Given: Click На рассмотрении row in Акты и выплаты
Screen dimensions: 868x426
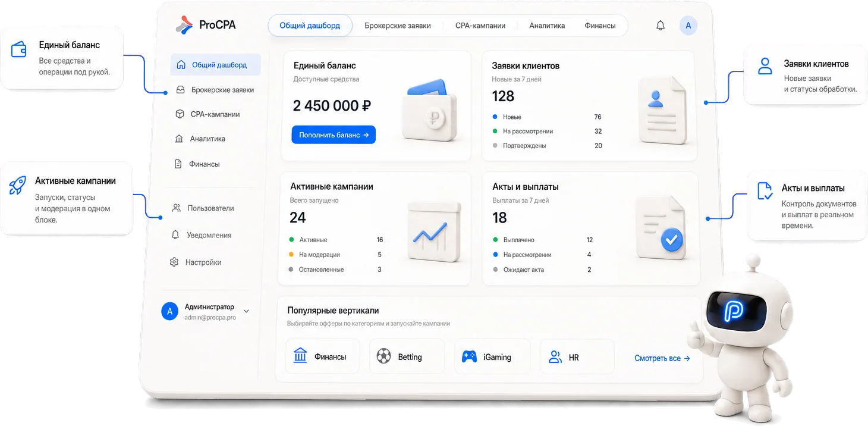Looking at the screenshot, I should (x=543, y=255).
